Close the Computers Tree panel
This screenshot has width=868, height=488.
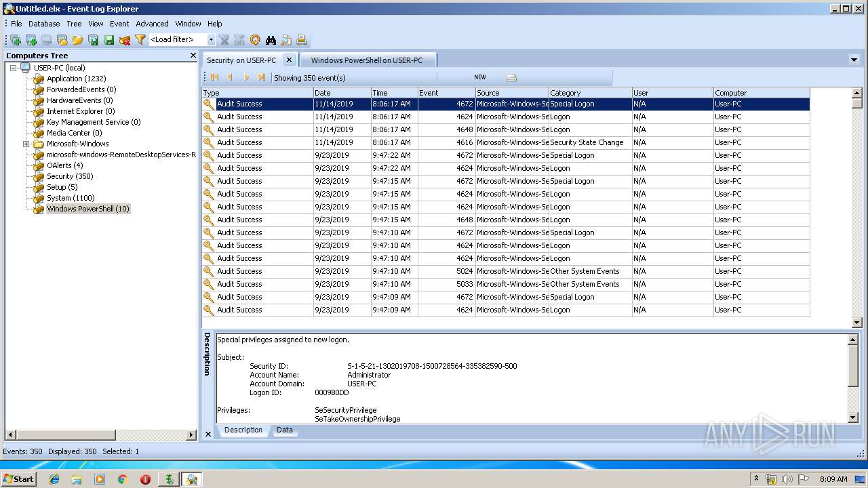(193, 56)
